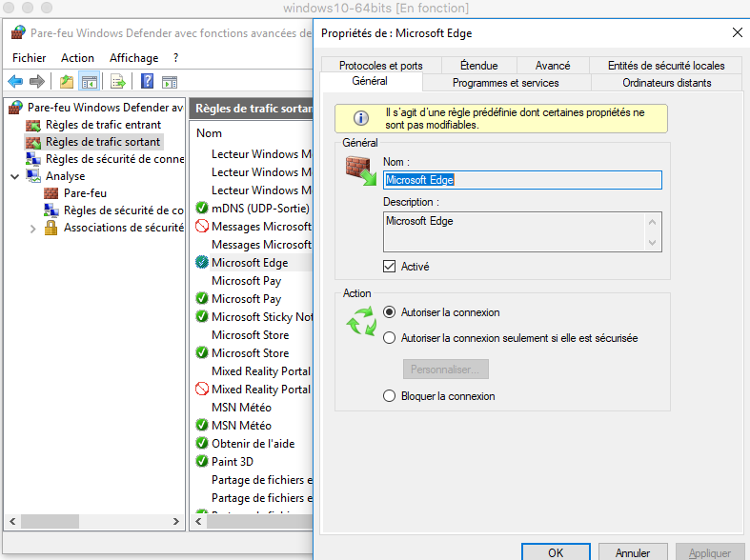750x560 pixels.
Task: Click the Description box up scroll arrow
Action: (x=653, y=222)
